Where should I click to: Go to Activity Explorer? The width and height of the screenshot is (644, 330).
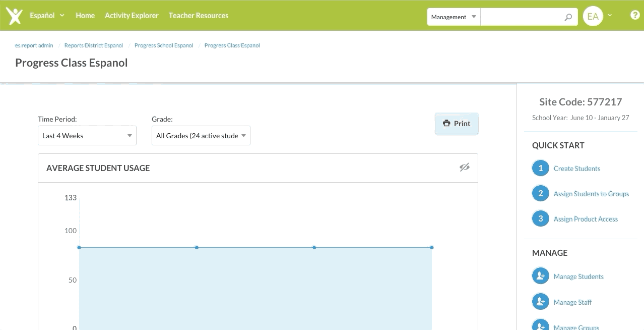click(132, 16)
